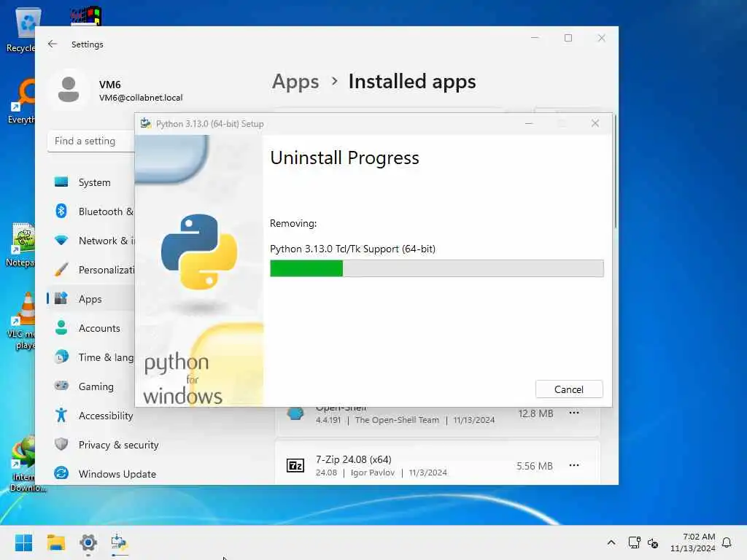Click the Gaming controller icon
Image resolution: width=747 pixels, height=560 pixels.
point(61,385)
